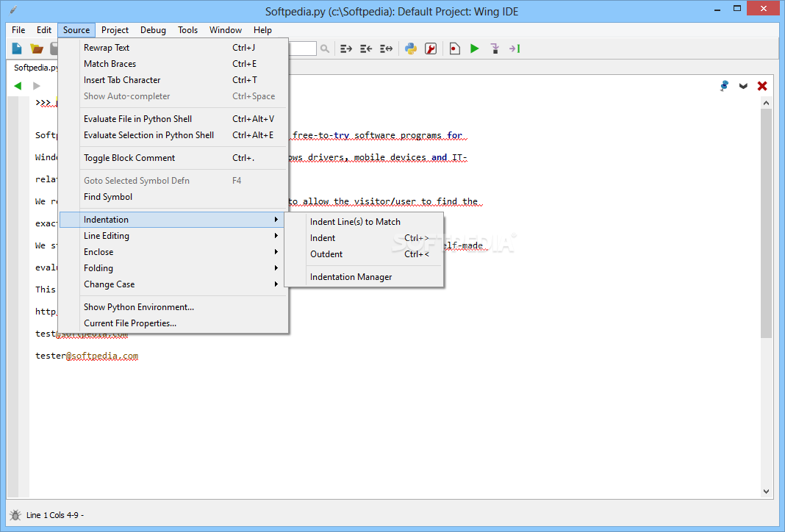
Task: Click the highlighted Indentation submenu item
Action: tap(172, 220)
